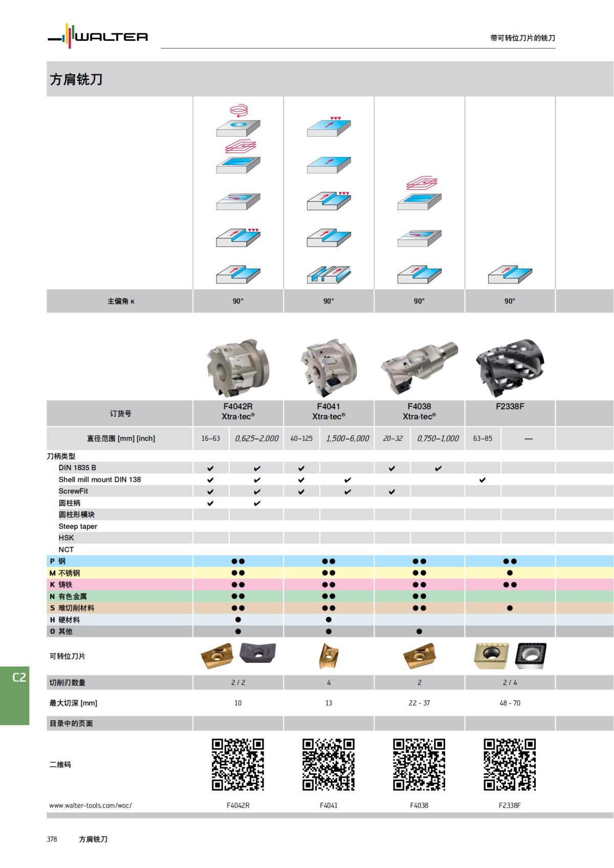614x868 pixels.
Task: Click the F4041 plain face milling icon
Action: pyautogui.click(x=328, y=165)
